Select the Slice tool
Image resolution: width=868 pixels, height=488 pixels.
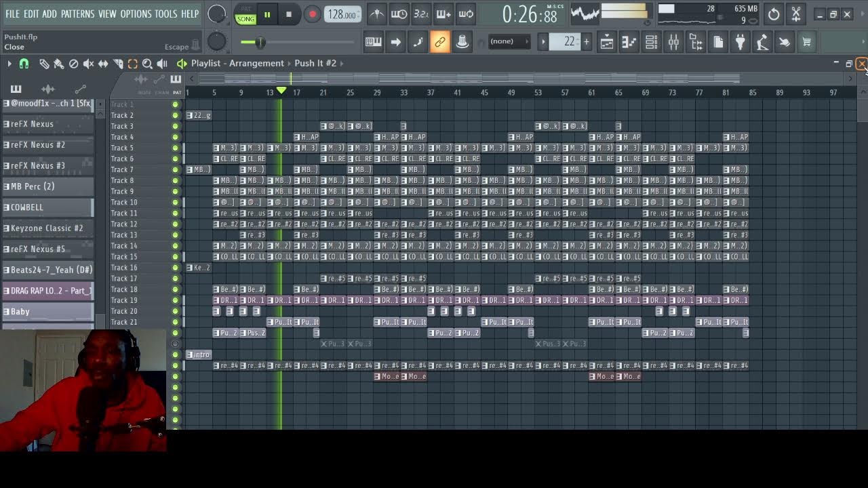[x=118, y=64]
